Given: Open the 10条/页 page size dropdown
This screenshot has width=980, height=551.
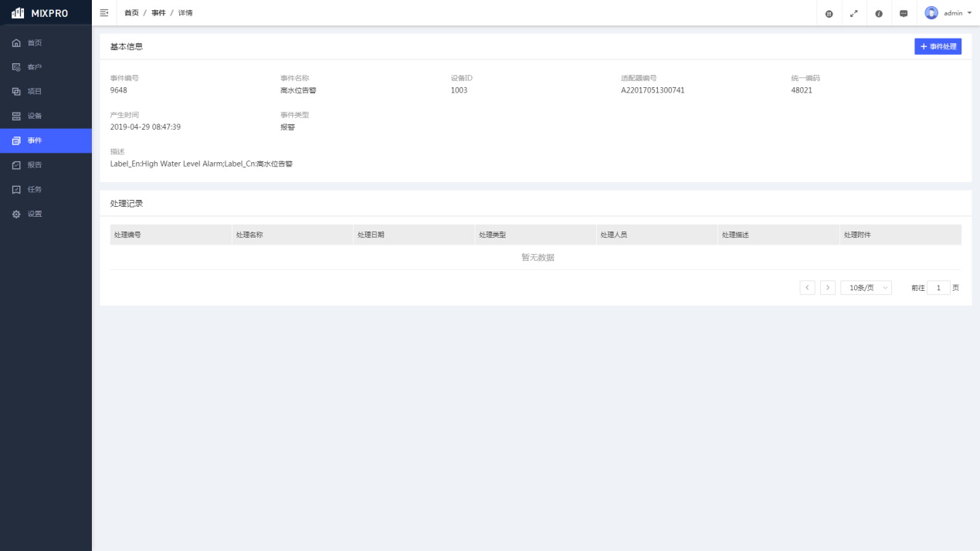Looking at the screenshot, I should click(x=866, y=288).
